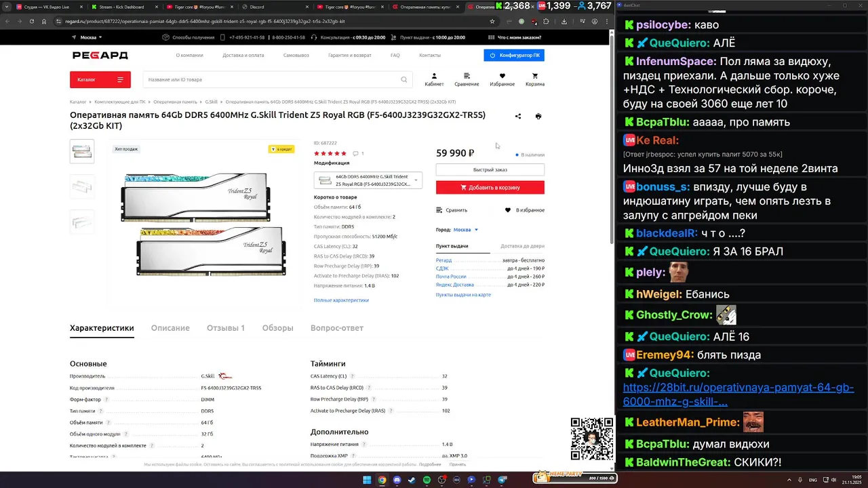
Task: Click the help icon next to Объём памяти
Action: (x=110, y=422)
